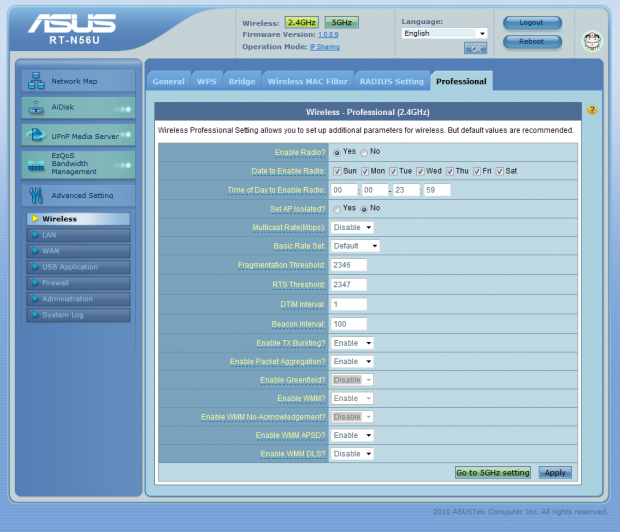Switch to the General tab

(x=168, y=81)
